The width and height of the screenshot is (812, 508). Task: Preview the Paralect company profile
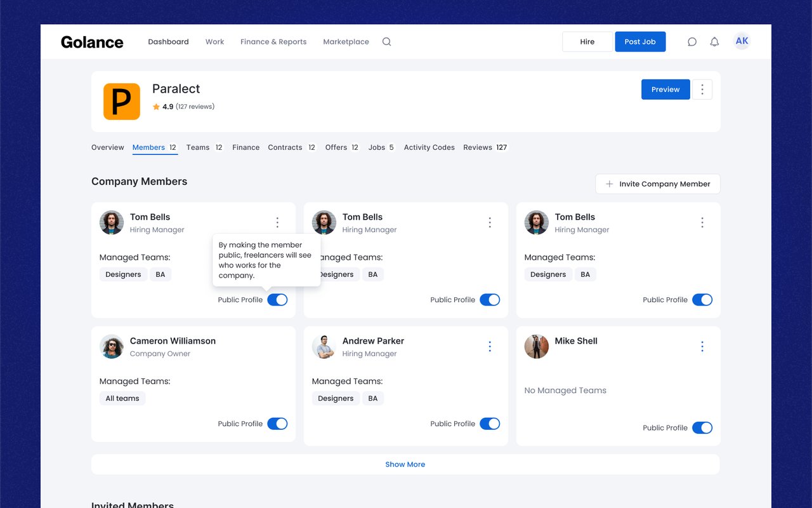665,90
